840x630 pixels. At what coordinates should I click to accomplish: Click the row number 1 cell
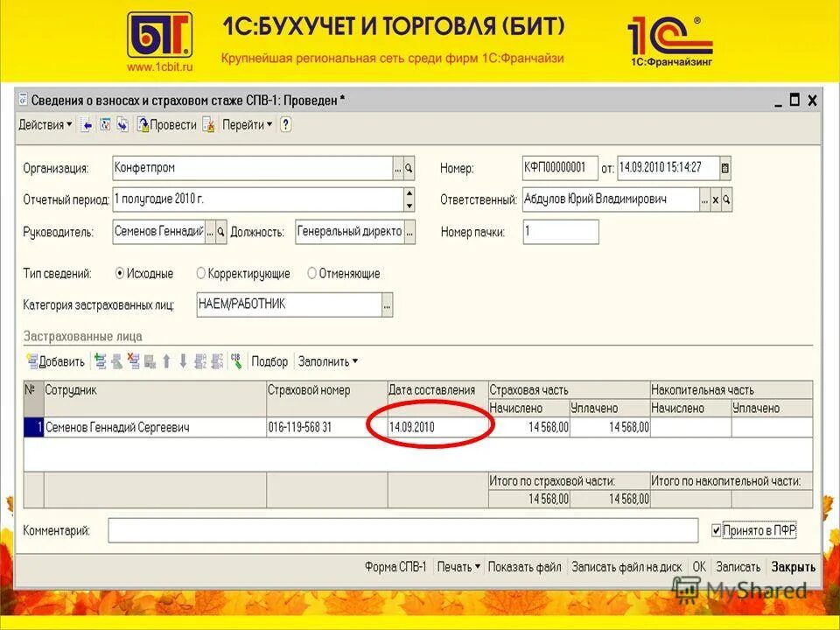point(34,428)
